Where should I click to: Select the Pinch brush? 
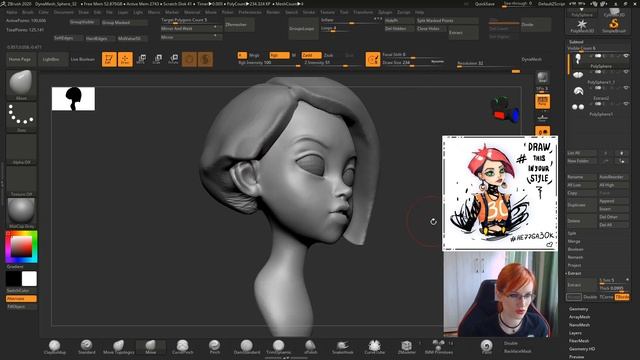point(214,347)
